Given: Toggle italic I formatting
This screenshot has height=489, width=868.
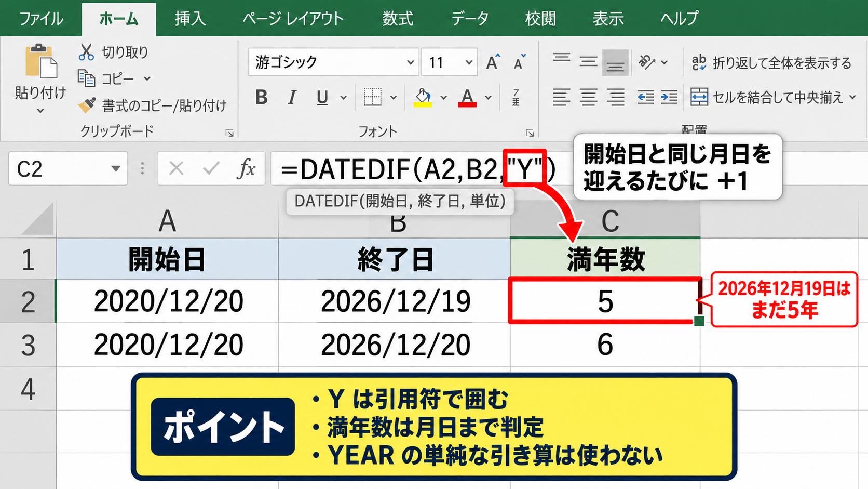Looking at the screenshot, I should pyautogui.click(x=292, y=97).
